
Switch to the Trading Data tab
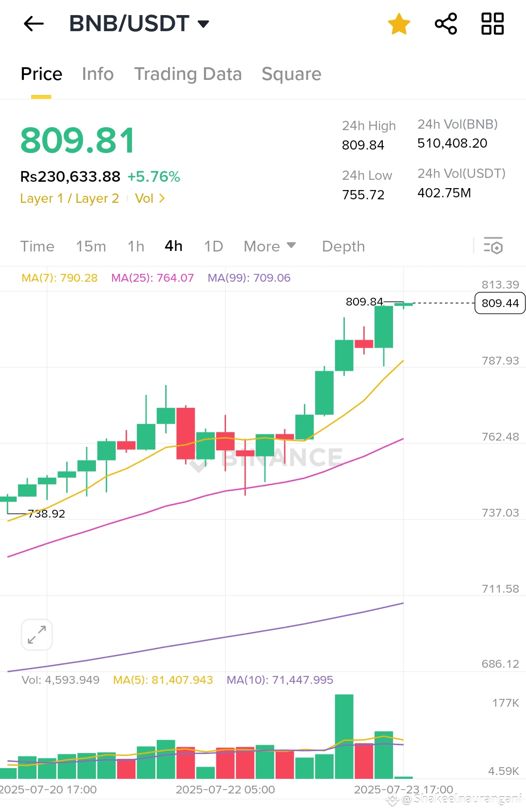(188, 74)
